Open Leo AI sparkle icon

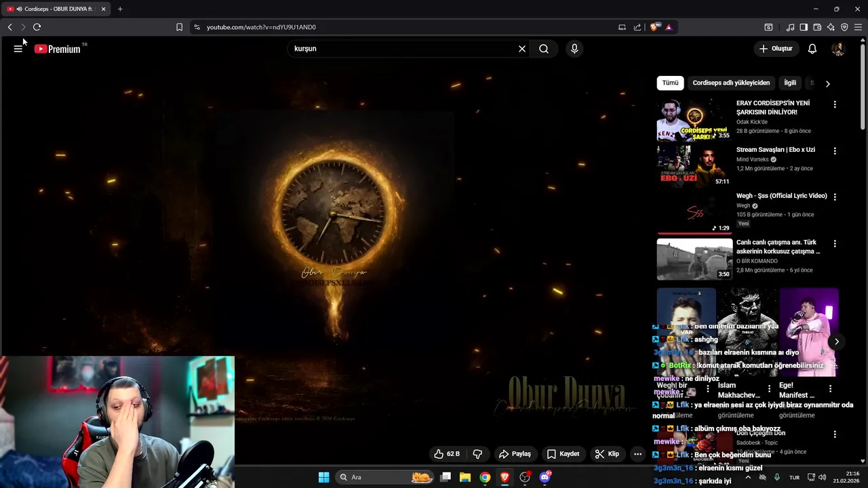tap(831, 27)
